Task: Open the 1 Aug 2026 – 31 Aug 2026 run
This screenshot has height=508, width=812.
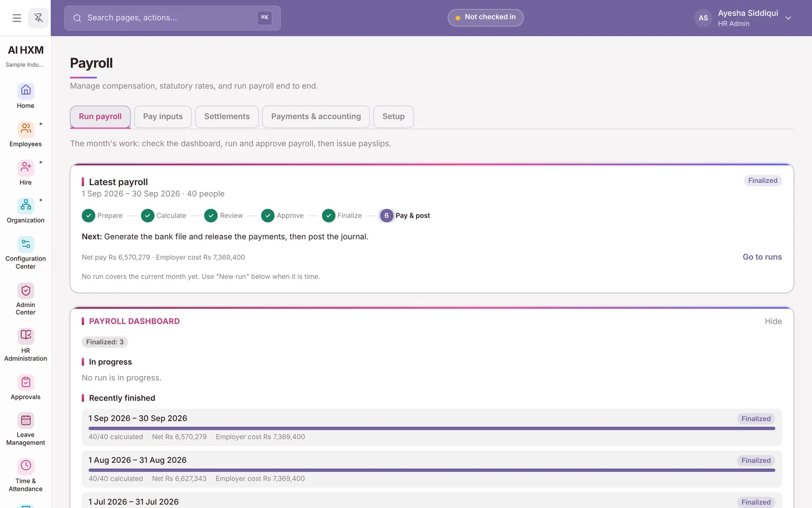Action: 432,469
